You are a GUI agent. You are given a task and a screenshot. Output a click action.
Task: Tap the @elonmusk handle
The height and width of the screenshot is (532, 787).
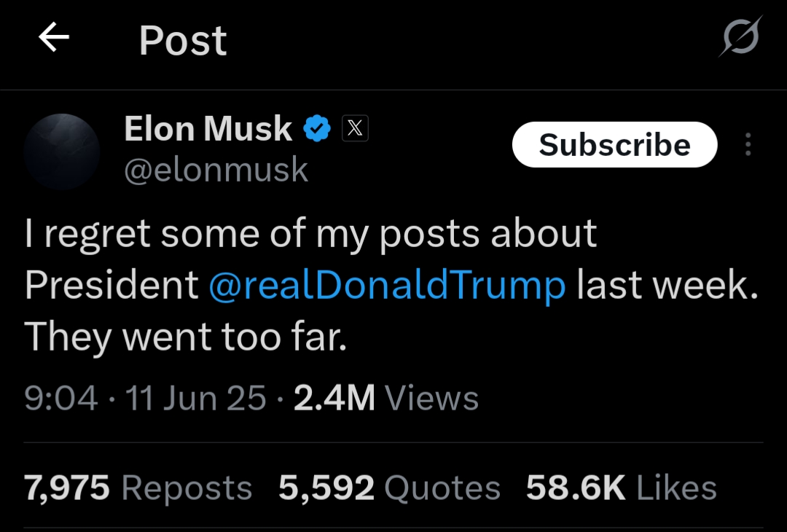pos(216,170)
